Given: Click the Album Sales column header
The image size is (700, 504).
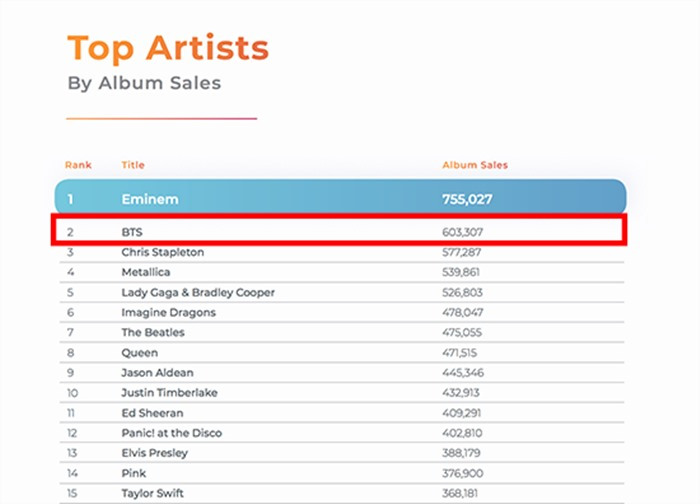Looking at the screenshot, I should [474, 164].
